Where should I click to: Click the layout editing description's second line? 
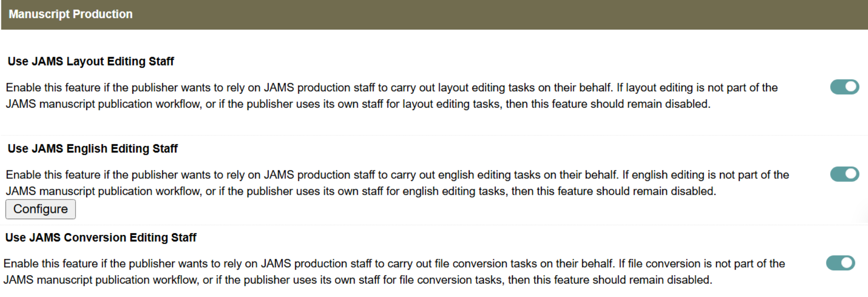(x=358, y=104)
